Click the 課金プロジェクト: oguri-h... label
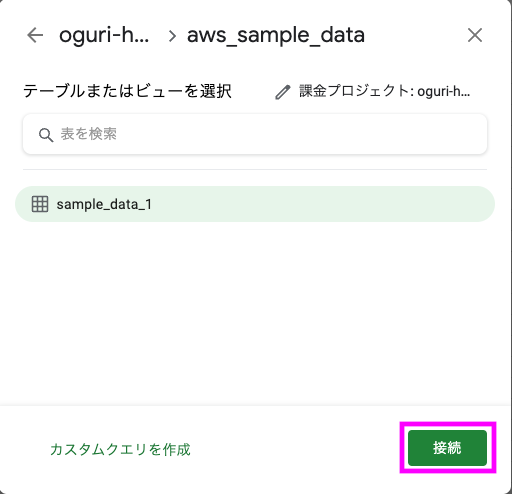512x494 pixels. (x=384, y=91)
